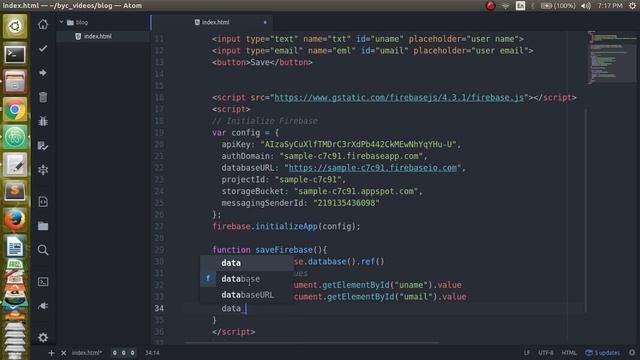640x360 pixels.
Task: Place cursor on 'firebase.initializeApp(config);' line
Action: click(286, 227)
